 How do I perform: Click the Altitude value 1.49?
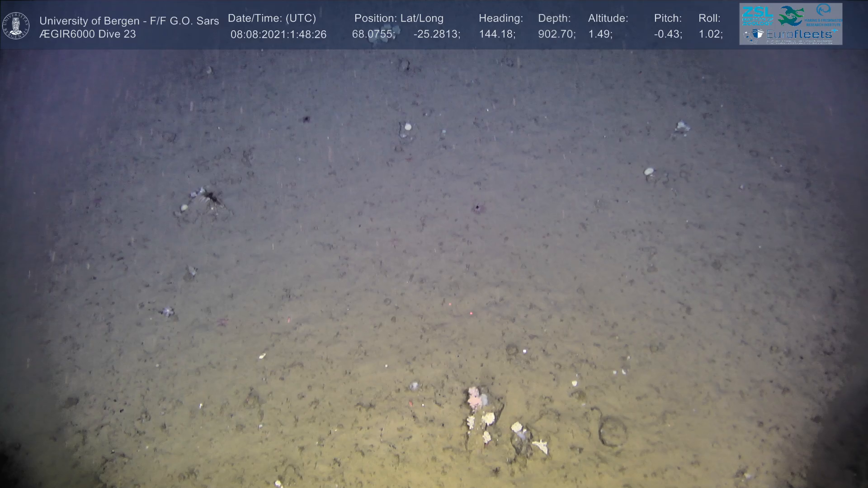pos(600,34)
